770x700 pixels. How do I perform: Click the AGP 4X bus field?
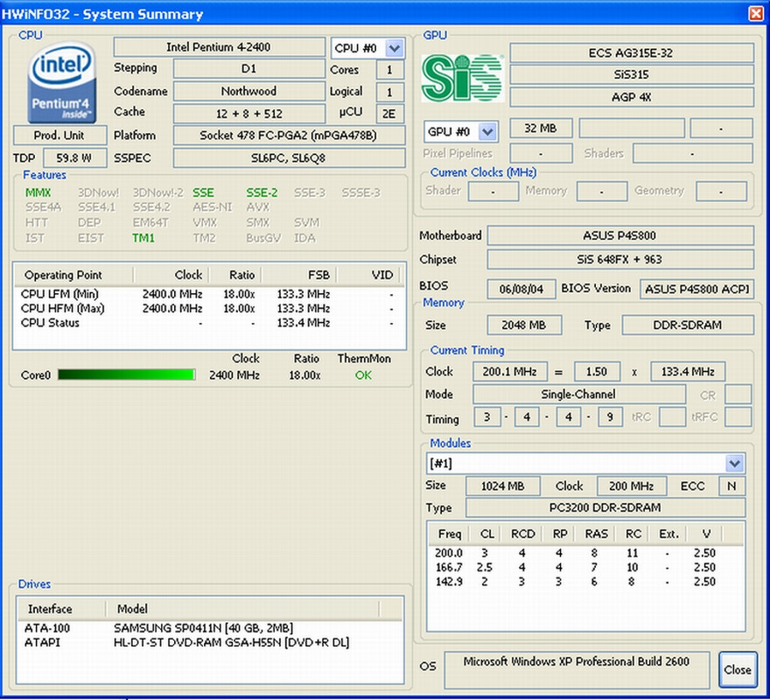[x=632, y=97]
